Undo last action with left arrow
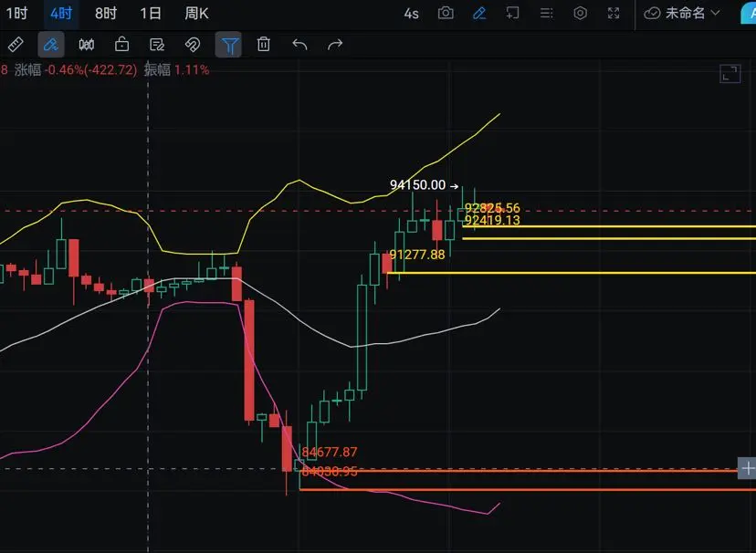The width and height of the screenshot is (756, 553). (x=299, y=45)
